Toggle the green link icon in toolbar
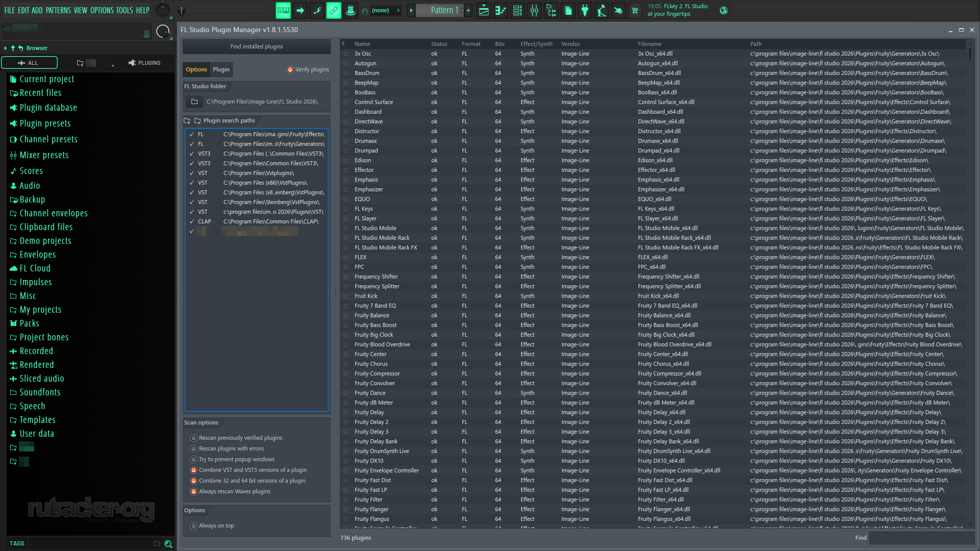The height and width of the screenshot is (551, 980). pos(334,10)
